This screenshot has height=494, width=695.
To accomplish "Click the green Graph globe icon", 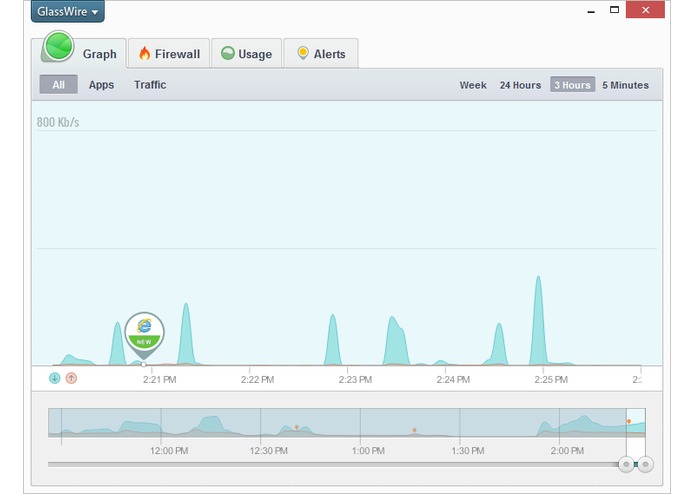I will [x=59, y=46].
